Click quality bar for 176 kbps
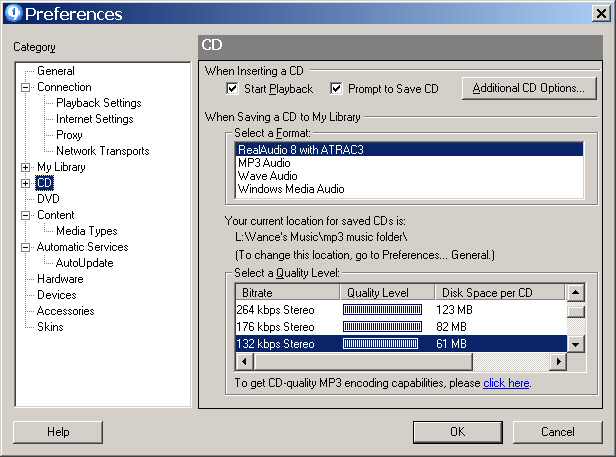616x457 pixels. (x=382, y=327)
